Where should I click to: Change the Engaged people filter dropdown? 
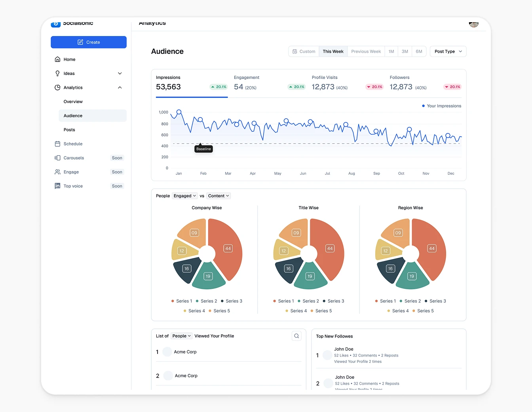184,195
